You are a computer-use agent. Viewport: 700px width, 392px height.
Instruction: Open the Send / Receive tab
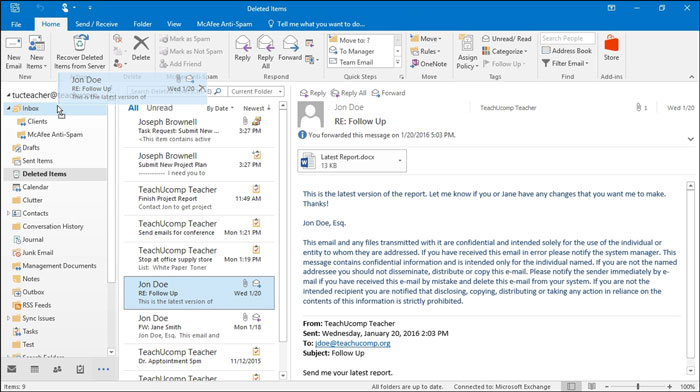coord(96,24)
